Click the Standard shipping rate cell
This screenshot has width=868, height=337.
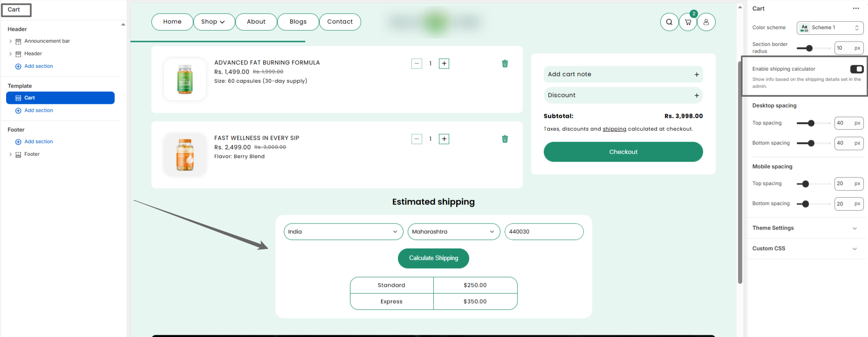(391, 285)
